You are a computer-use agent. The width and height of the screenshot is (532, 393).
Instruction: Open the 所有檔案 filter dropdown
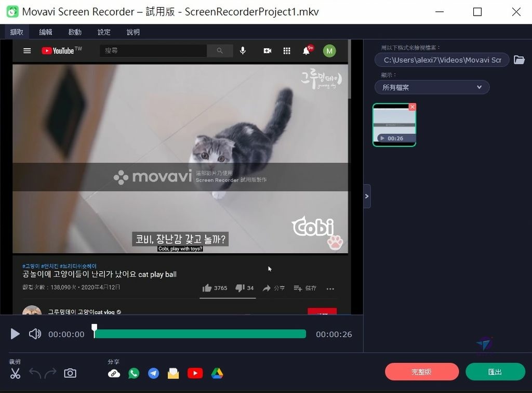pos(432,87)
